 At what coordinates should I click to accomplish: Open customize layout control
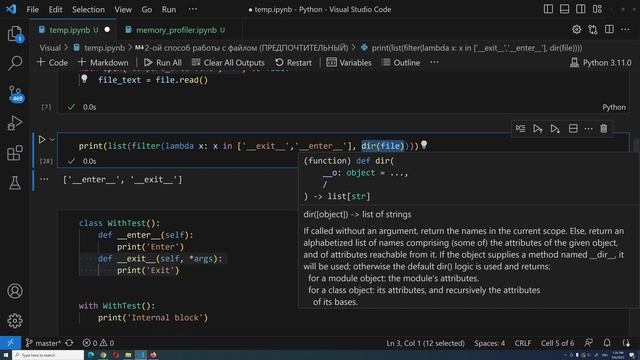coord(597,9)
